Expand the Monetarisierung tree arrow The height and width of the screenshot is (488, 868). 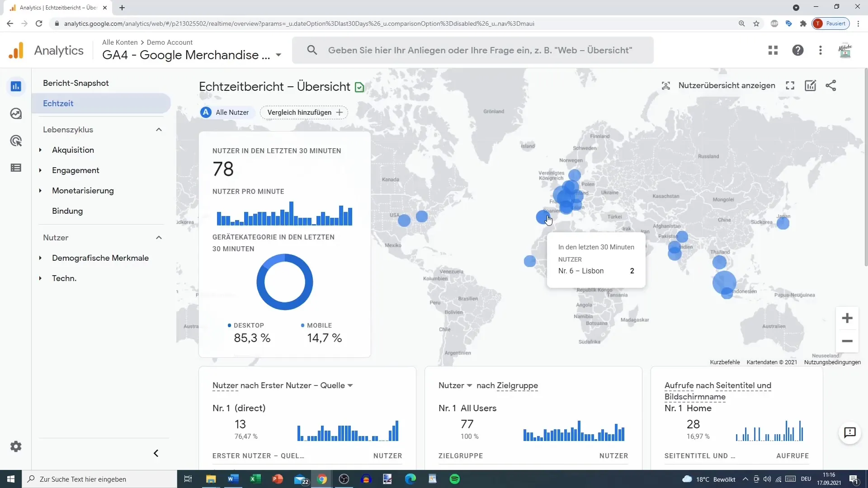pyautogui.click(x=40, y=191)
